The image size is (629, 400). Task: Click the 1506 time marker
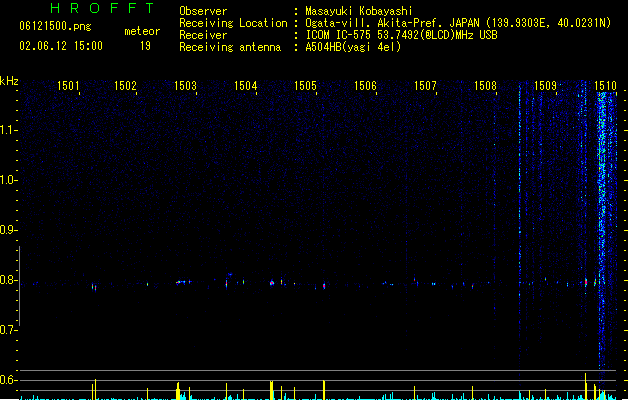(365, 86)
